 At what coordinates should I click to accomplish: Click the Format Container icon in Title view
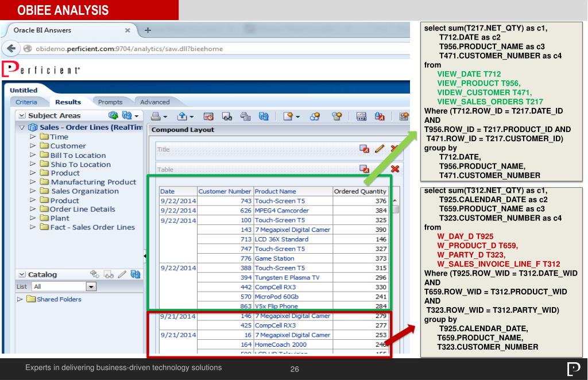click(x=364, y=149)
